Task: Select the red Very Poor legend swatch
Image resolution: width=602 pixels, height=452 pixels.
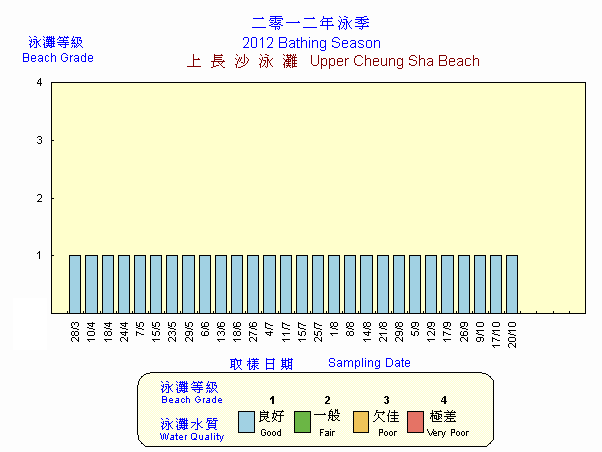Action: (x=415, y=422)
